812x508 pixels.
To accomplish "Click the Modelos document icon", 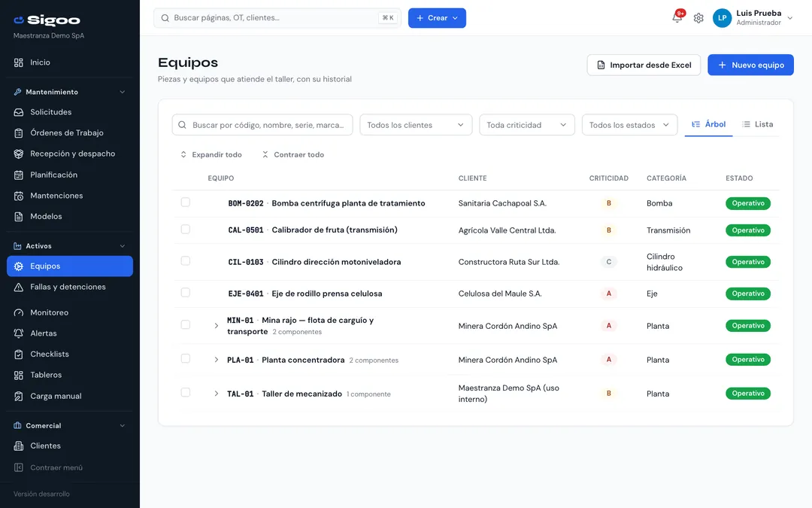I will pos(19,217).
